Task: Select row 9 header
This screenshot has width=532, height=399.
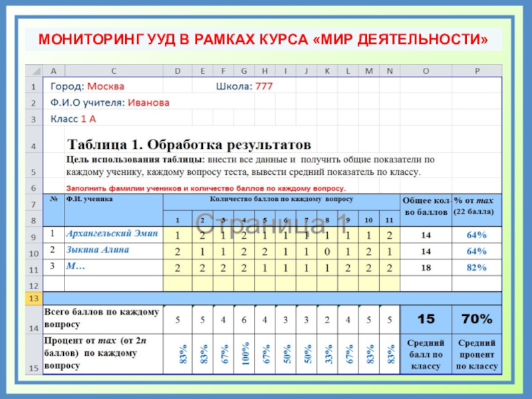Action: pyautogui.click(x=34, y=235)
